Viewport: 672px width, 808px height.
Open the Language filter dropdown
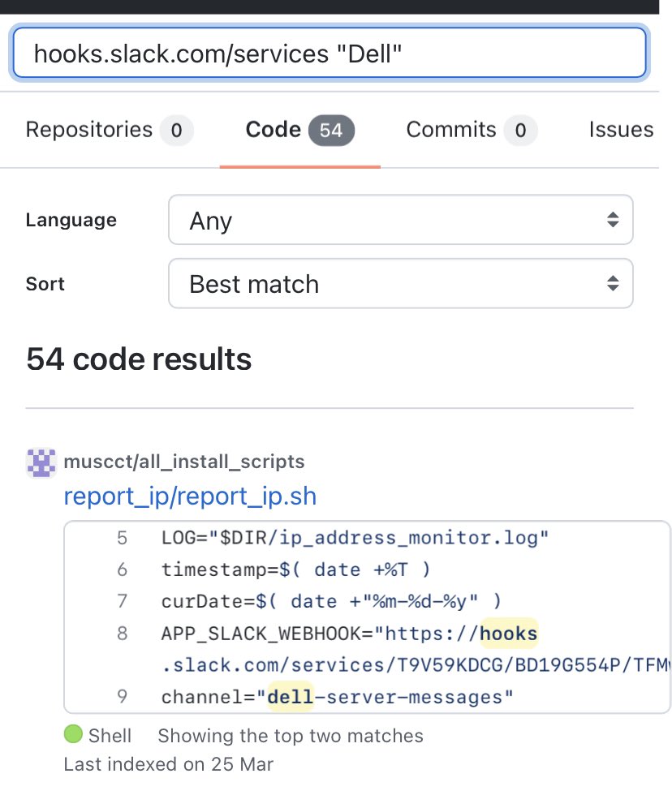(400, 220)
